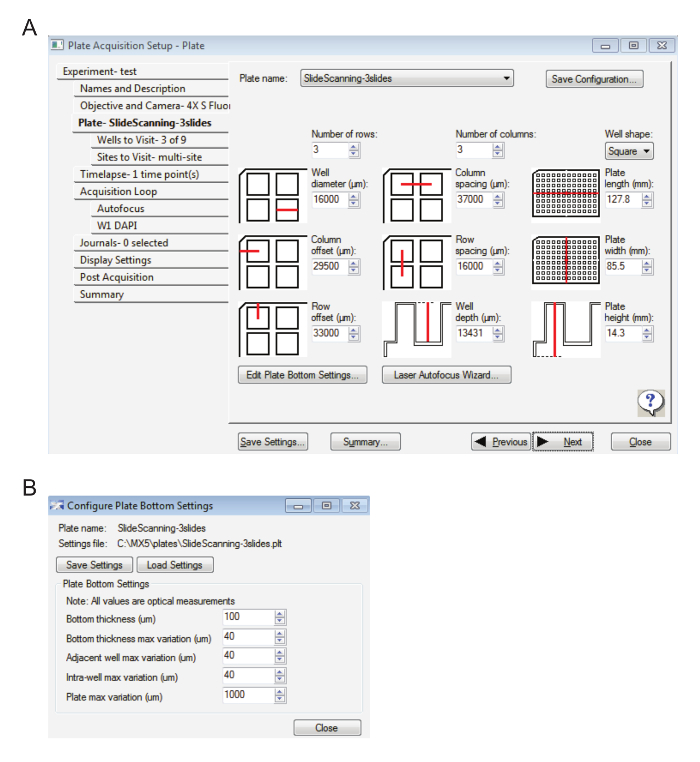700x762 pixels.
Task: Open W1 DAPI wavelength step
Action: (x=159, y=225)
